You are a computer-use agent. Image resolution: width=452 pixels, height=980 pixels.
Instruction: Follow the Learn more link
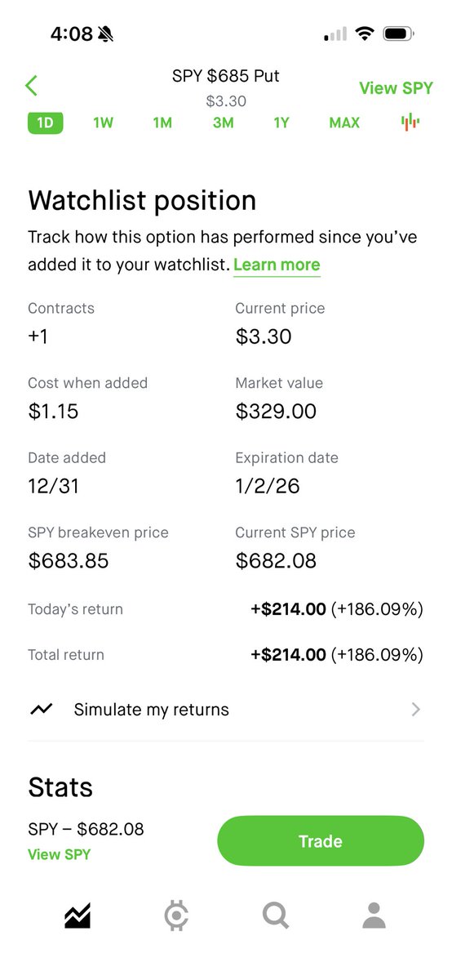277,265
